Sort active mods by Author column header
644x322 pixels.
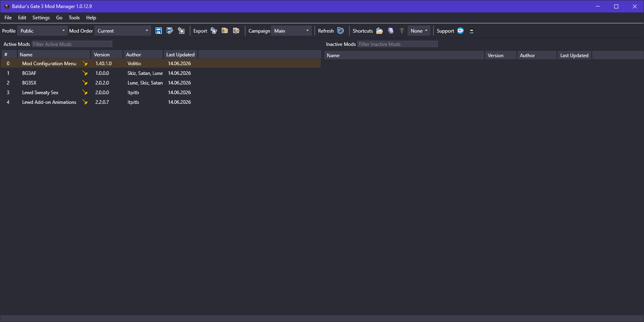click(x=143, y=55)
